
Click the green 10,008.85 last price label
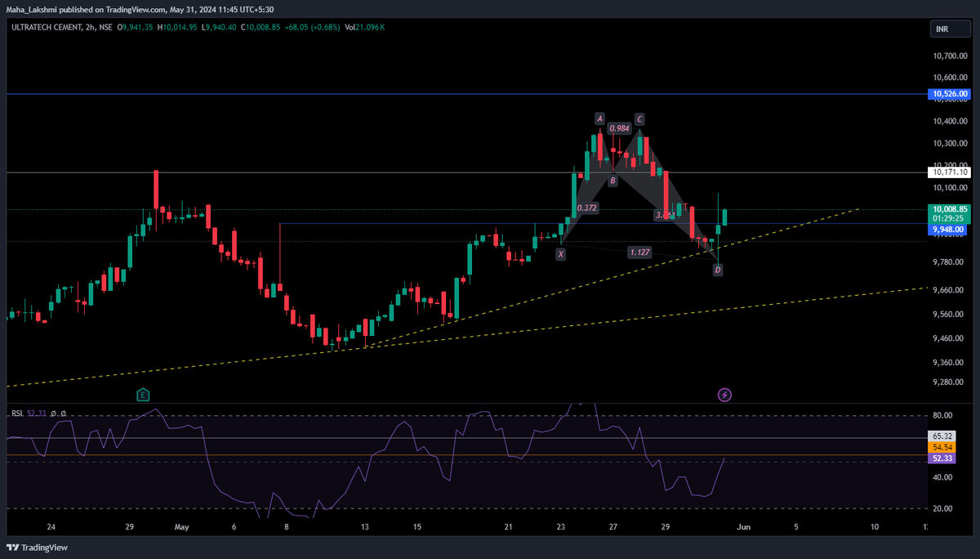coord(949,209)
